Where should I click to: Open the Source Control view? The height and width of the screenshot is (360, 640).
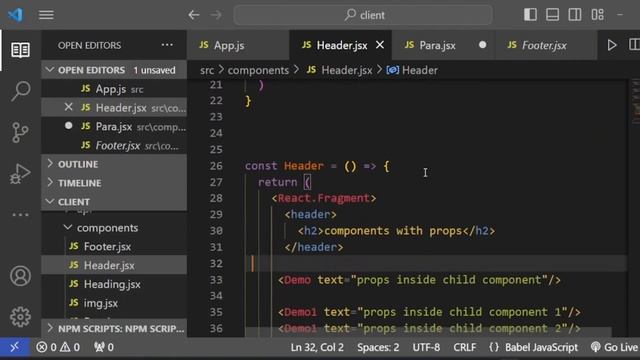(20, 132)
